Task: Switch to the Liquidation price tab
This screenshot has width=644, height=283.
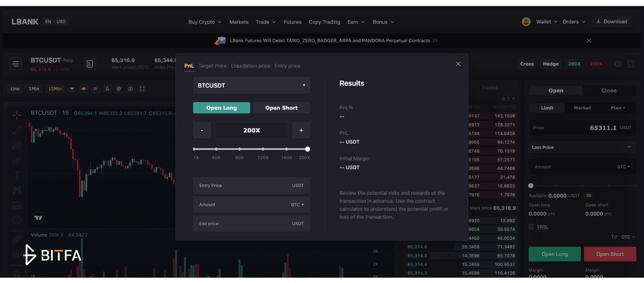Action: tap(250, 66)
